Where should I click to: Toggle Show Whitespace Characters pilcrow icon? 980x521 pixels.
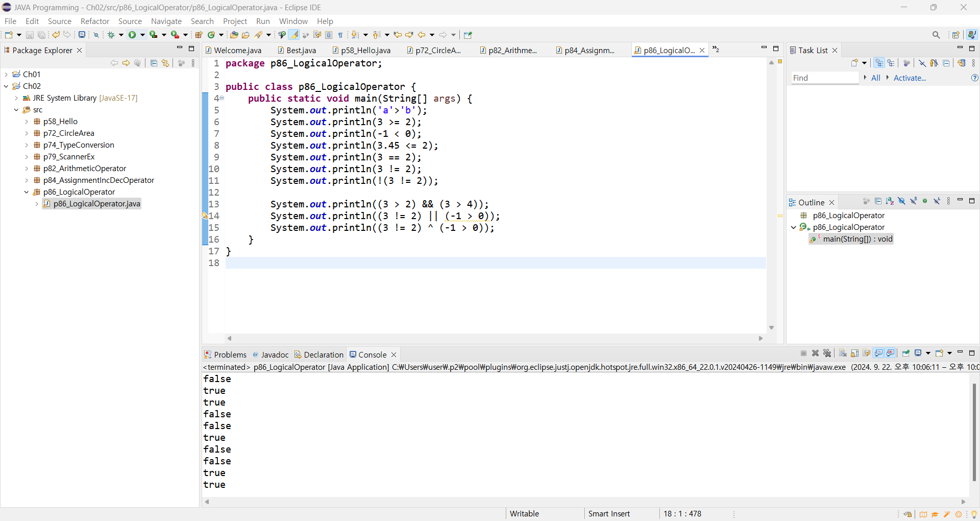tap(340, 35)
